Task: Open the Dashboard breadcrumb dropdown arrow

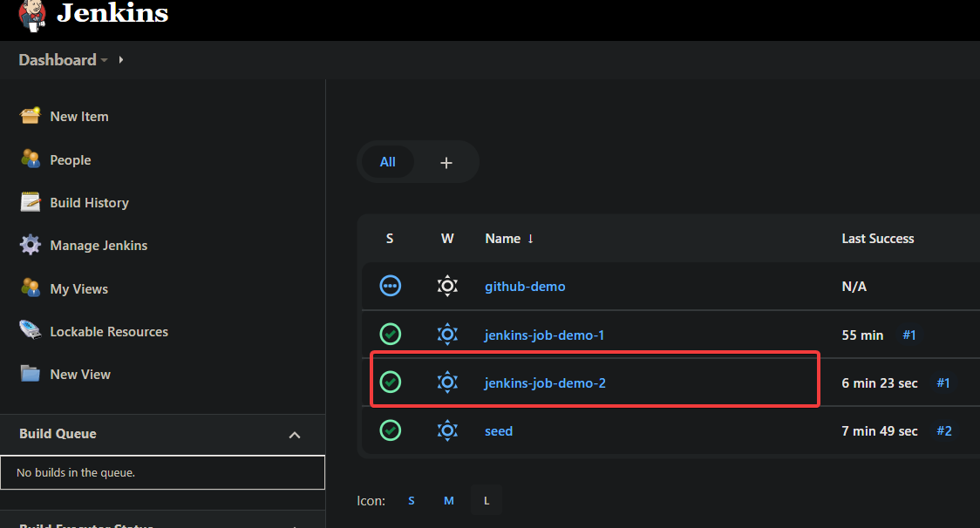Action: point(105,60)
